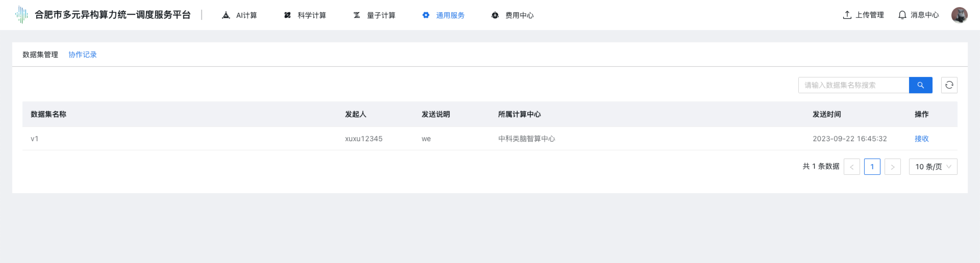Image resolution: width=980 pixels, height=263 pixels.
Task: Open the AI计算 menu
Action: (239, 15)
